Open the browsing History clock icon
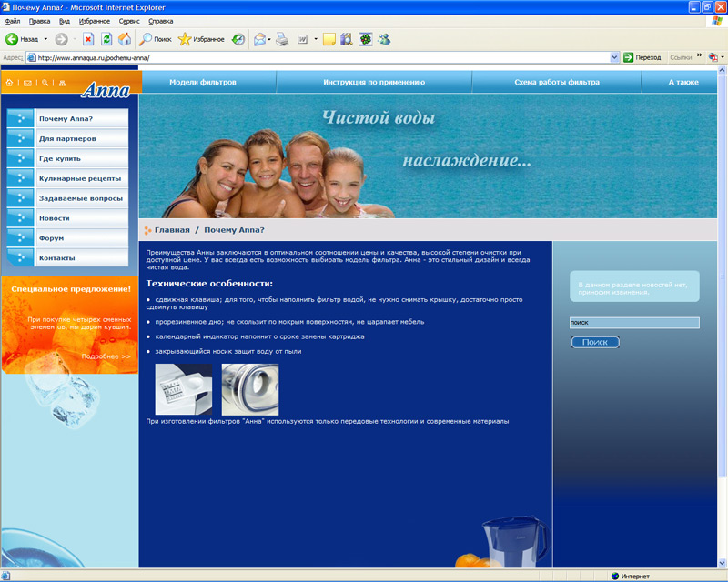The image size is (728, 582). pos(238,39)
